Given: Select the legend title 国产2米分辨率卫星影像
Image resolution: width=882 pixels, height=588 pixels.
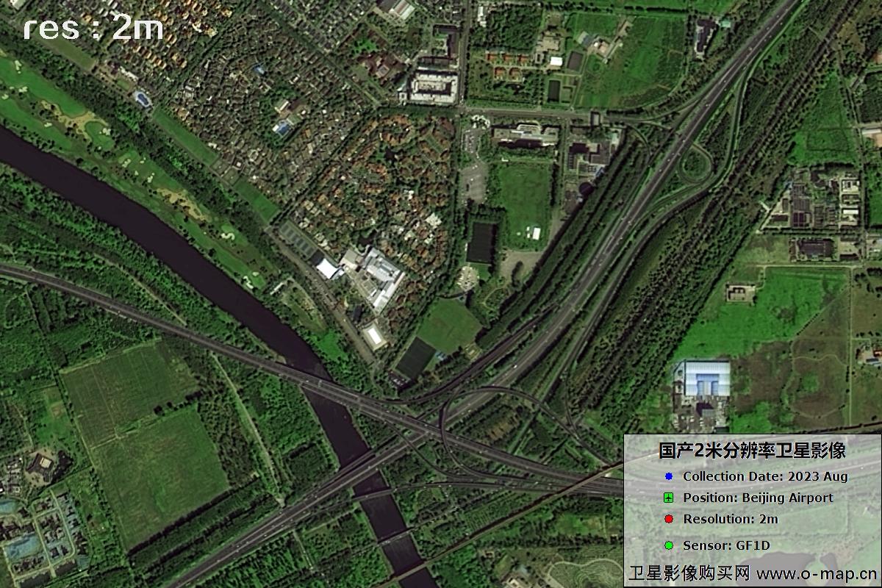Looking at the screenshot, I should pyautogui.click(x=752, y=451).
